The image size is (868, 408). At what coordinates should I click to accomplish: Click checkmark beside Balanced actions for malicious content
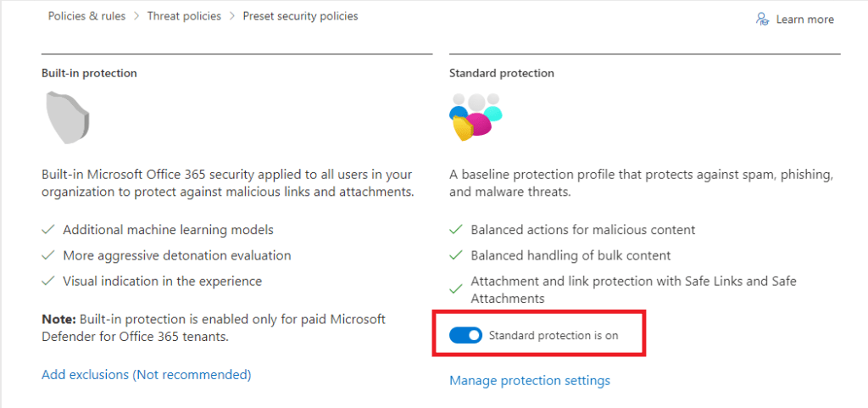(456, 230)
